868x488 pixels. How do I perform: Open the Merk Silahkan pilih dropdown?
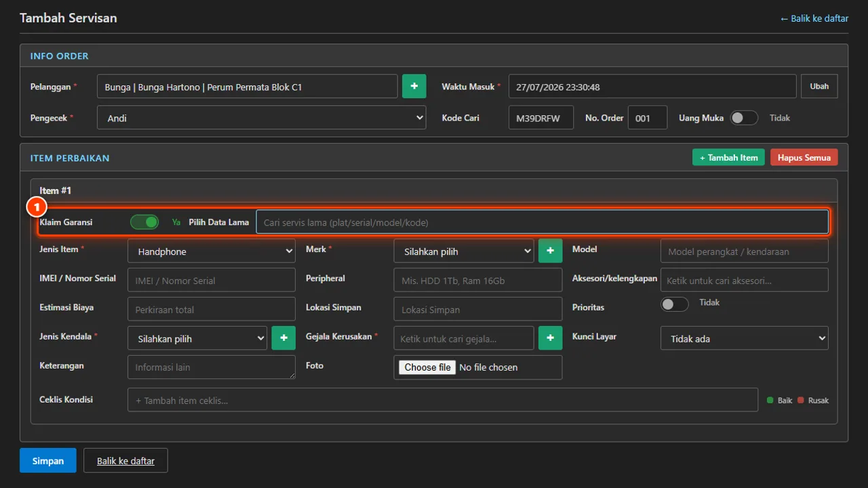[464, 251]
